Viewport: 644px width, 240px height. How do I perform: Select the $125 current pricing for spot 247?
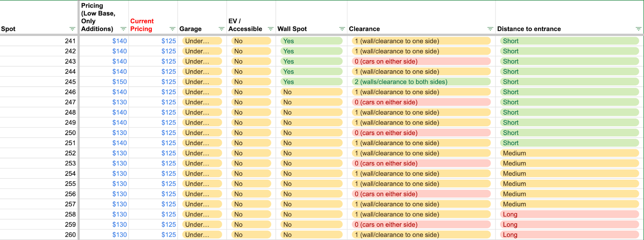(153, 102)
